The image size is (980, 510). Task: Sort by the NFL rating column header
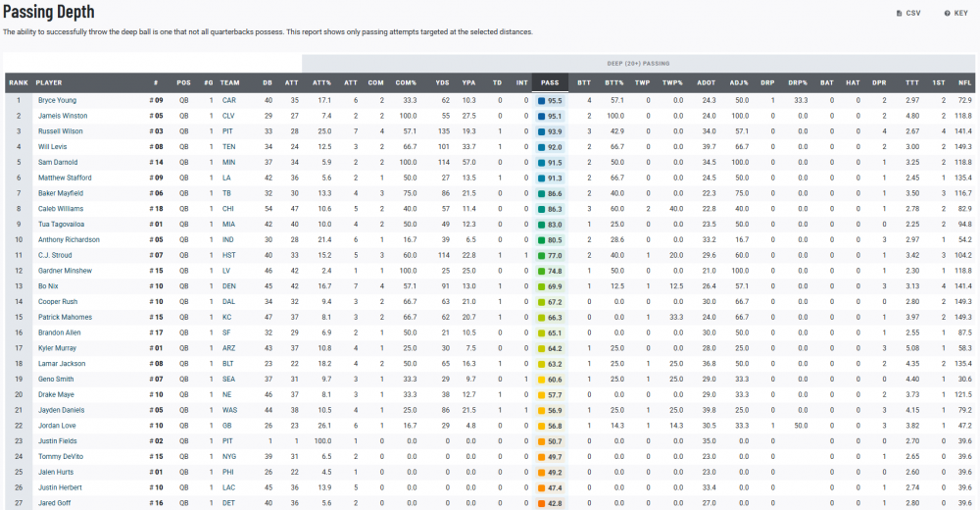(964, 83)
